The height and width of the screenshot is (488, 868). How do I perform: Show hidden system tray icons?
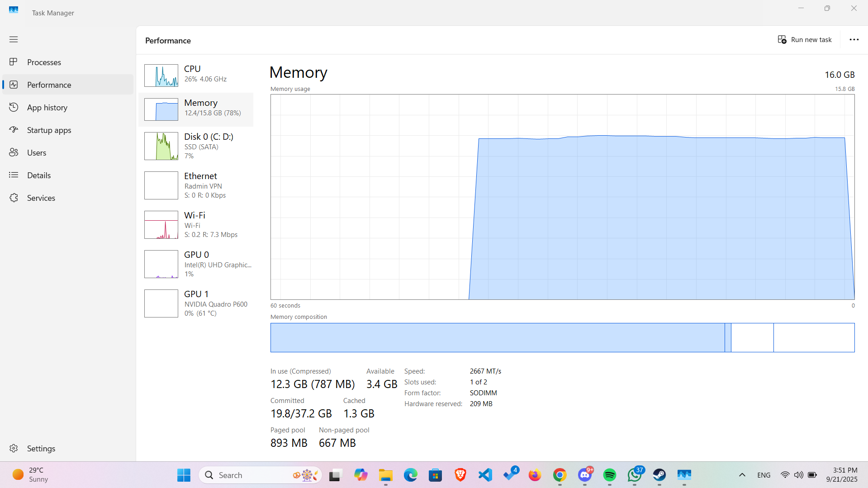[742, 475]
